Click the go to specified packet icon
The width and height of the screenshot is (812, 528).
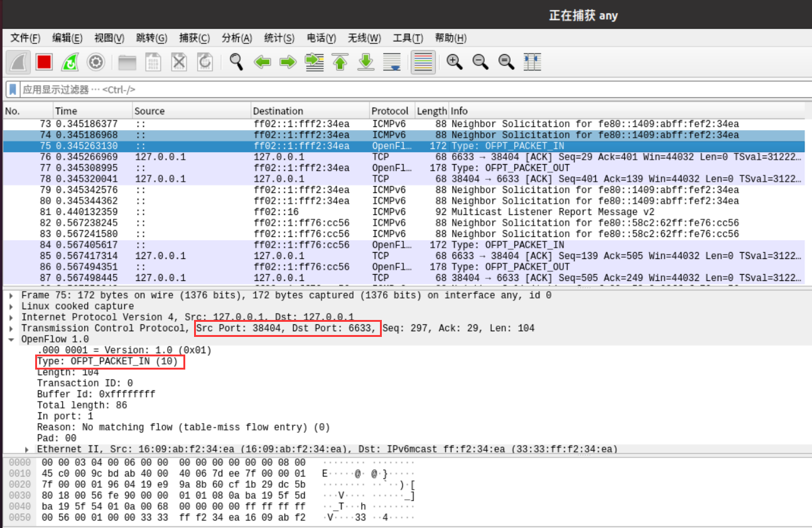(x=313, y=62)
